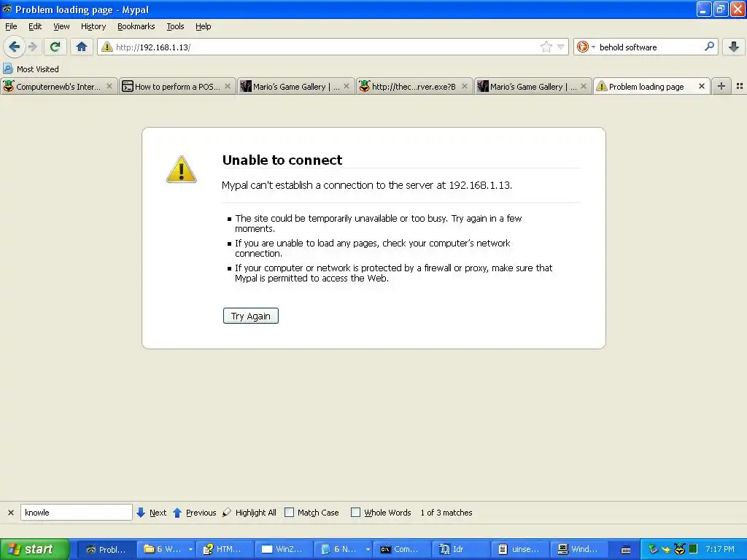This screenshot has height=560, width=747.
Task: Click the 1 of 3 matches text
Action: [446, 513]
